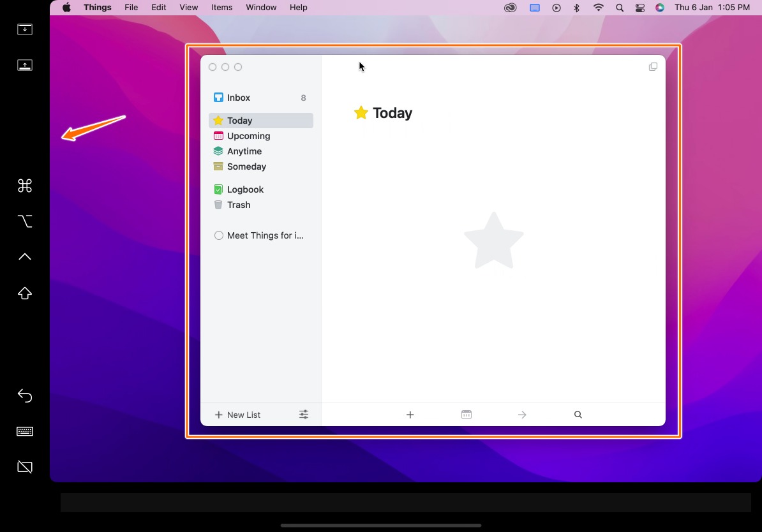Open sidebar settings sliders icon

pyautogui.click(x=304, y=415)
